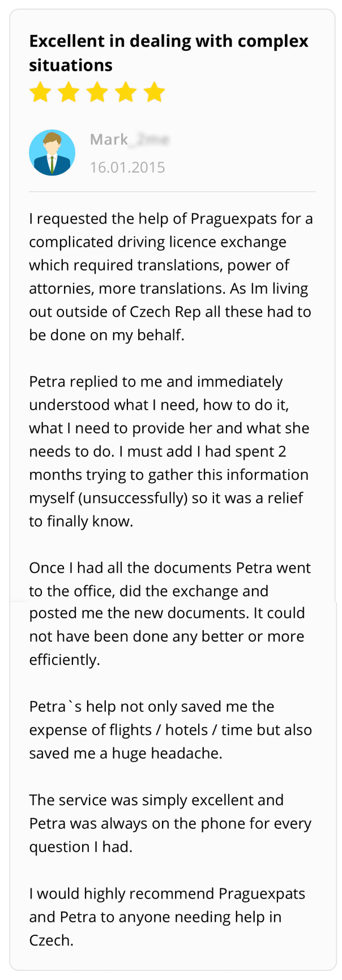Click the paragraph starting "The service was simply"
Image resolution: width=342 pixels, height=980 pixels.
(170, 823)
